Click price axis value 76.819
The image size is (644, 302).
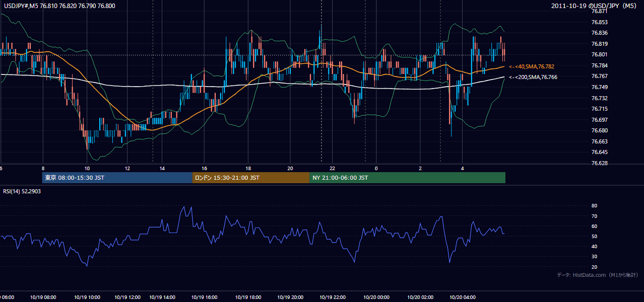point(600,44)
